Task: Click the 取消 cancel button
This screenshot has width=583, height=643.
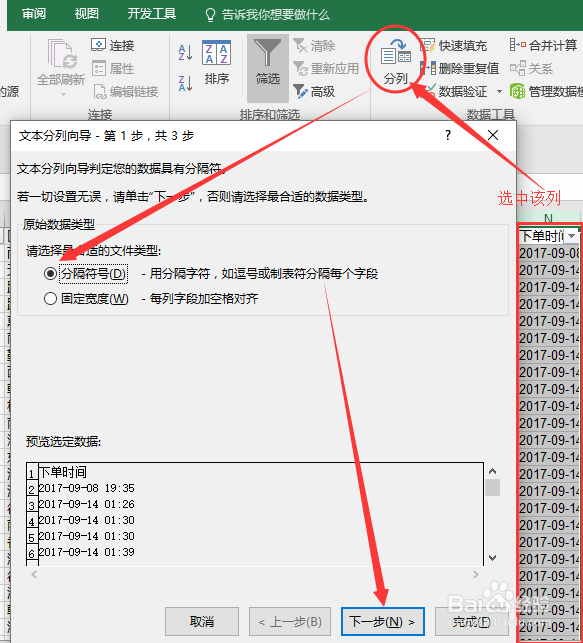Action: [x=202, y=622]
